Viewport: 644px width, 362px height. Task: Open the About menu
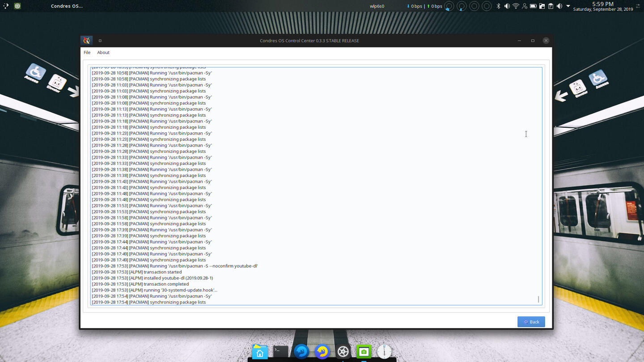tap(103, 52)
